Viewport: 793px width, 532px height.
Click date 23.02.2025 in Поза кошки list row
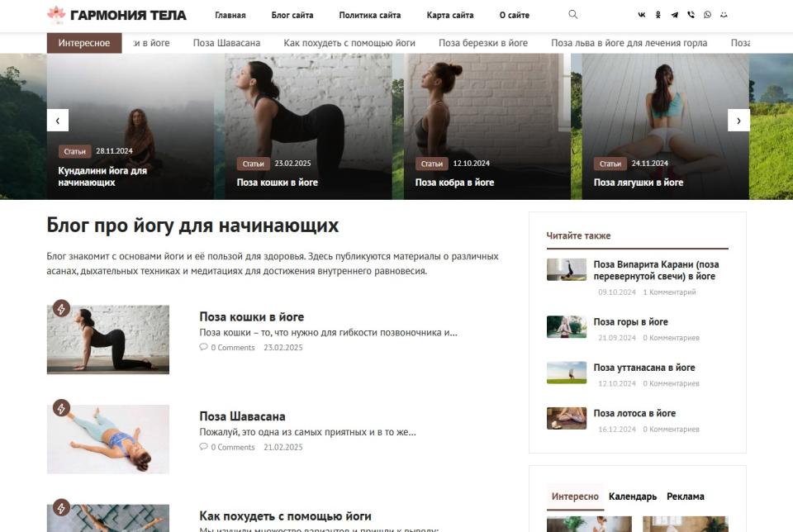[283, 348]
